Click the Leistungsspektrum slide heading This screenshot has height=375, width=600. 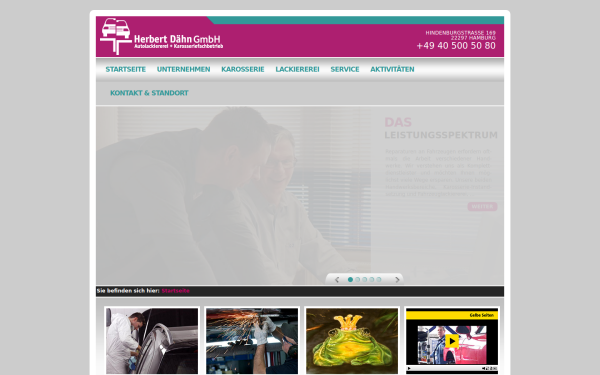[441, 135]
